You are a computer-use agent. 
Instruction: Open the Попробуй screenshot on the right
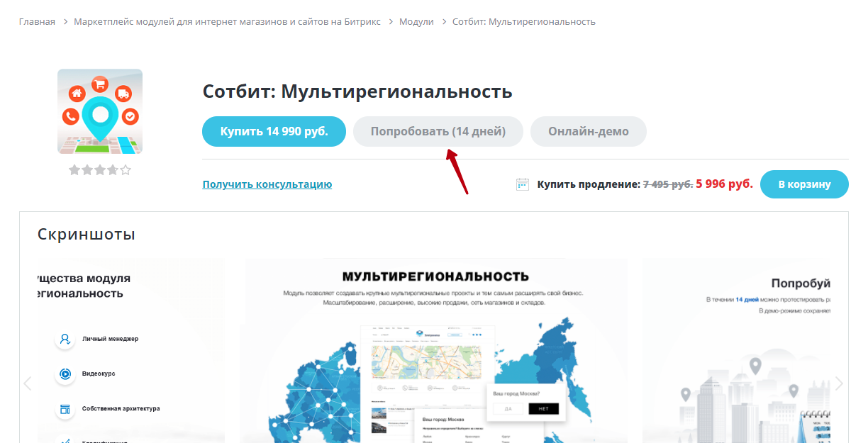point(736,351)
